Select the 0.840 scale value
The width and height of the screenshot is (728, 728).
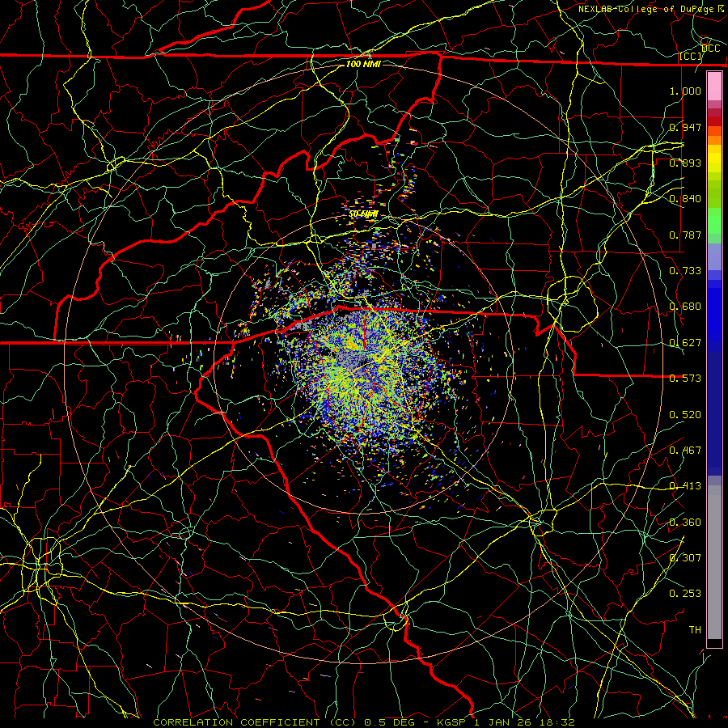[x=685, y=199]
